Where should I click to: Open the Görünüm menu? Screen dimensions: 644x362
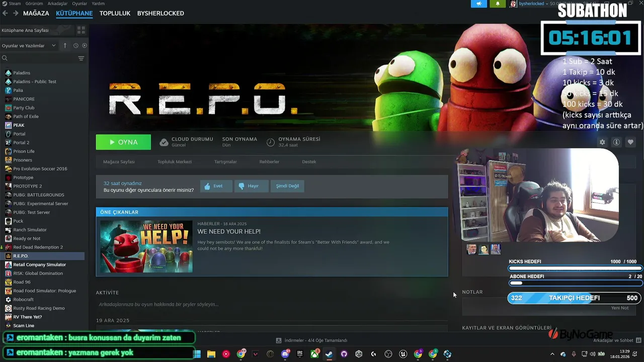pyautogui.click(x=34, y=4)
